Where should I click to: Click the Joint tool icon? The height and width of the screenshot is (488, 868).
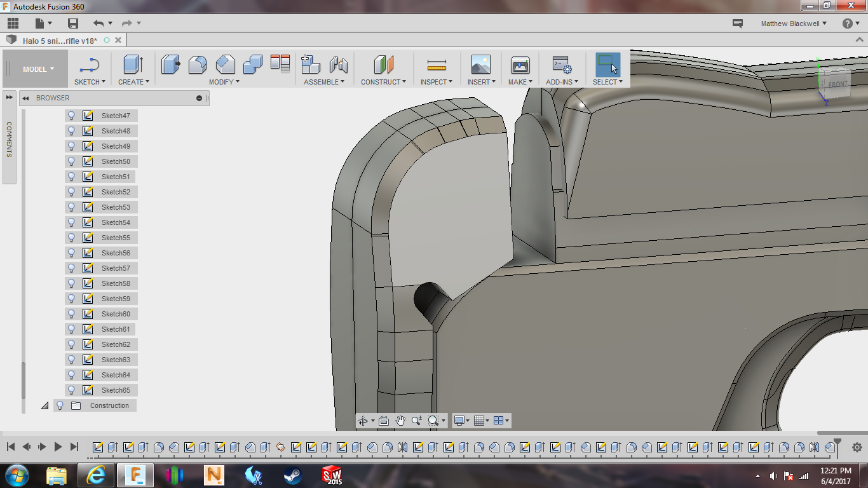tap(338, 65)
